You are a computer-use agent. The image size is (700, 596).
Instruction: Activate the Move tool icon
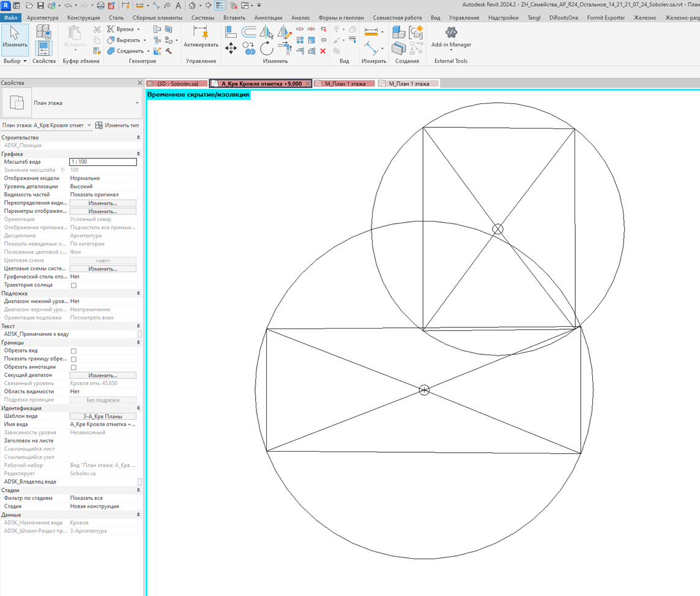(x=231, y=48)
